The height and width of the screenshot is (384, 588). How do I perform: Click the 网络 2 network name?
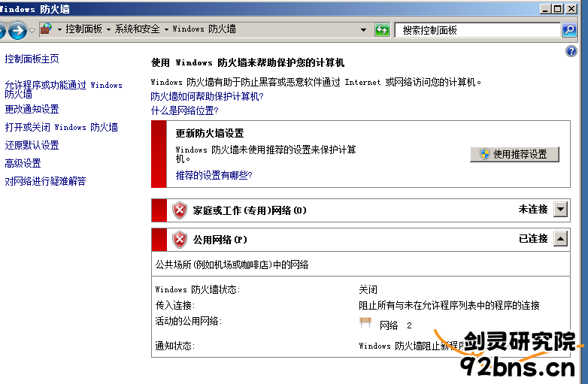pyautogui.click(x=396, y=325)
